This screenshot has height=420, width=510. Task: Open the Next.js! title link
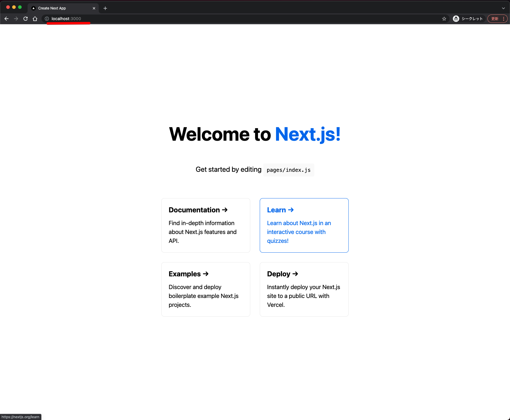308,134
